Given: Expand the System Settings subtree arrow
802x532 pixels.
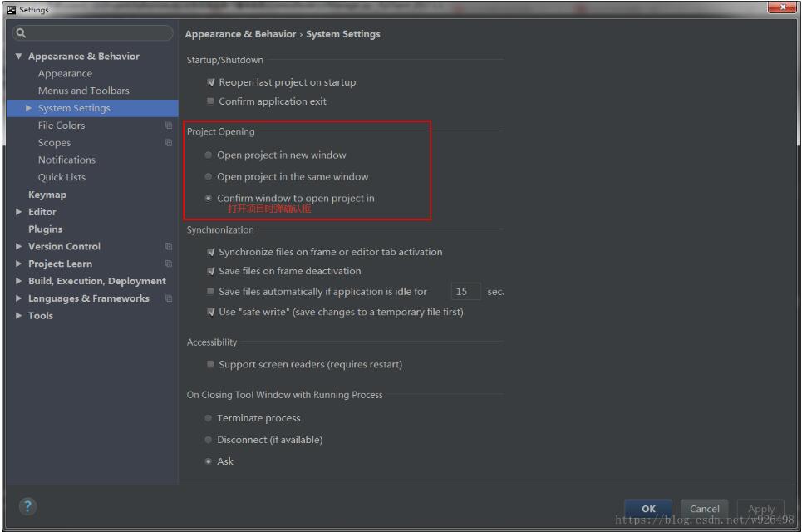Looking at the screenshot, I should pos(28,108).
